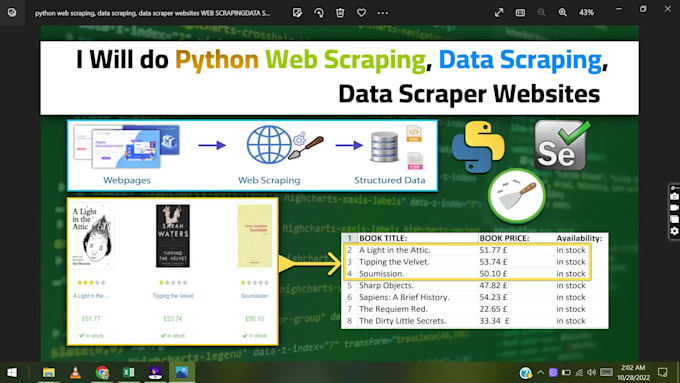
Task: Click the 43% zoom level indicator
Action: [586, 13]
